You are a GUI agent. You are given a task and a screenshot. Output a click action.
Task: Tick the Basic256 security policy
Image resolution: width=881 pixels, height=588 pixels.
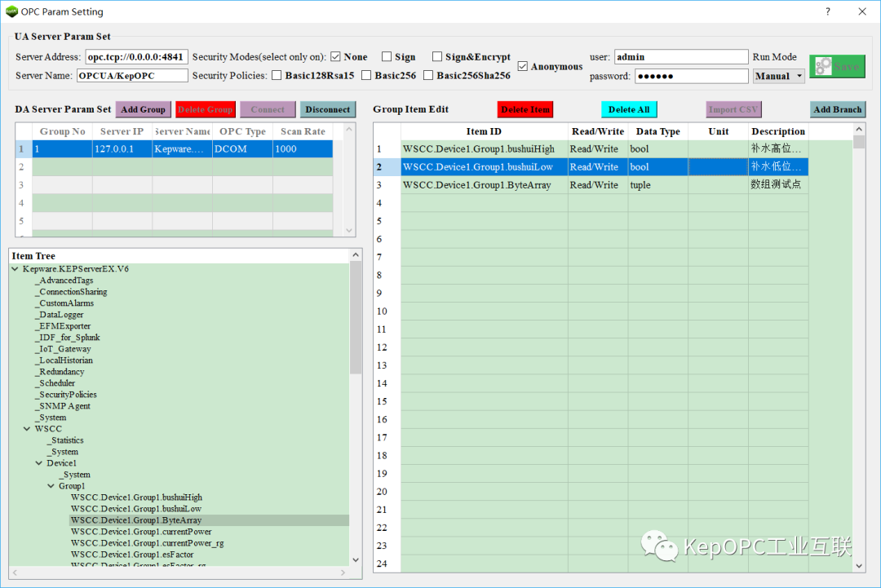pyautogui.click(x=366, y=75)
